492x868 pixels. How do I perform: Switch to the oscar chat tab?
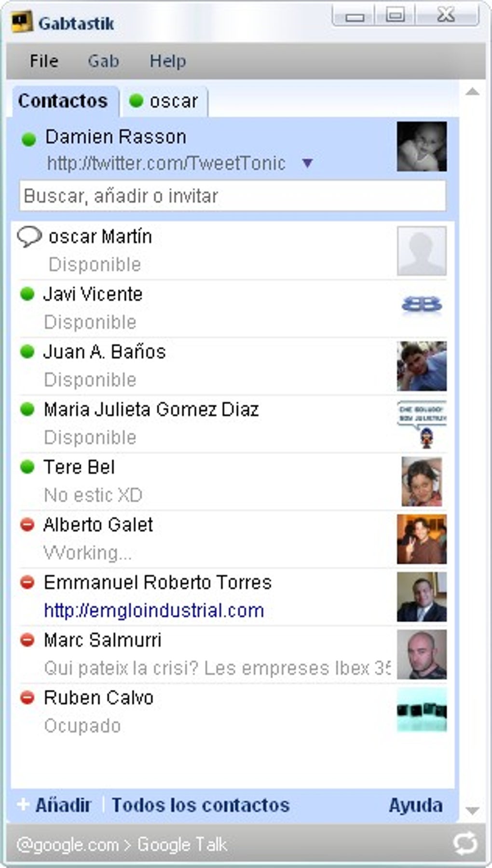click(164, 101)
